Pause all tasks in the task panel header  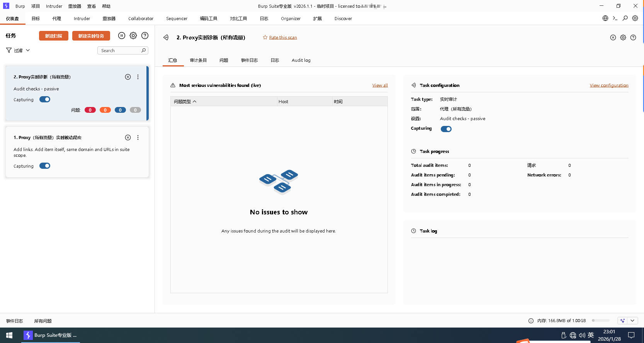pyautogui.click(x=122, y=36)
